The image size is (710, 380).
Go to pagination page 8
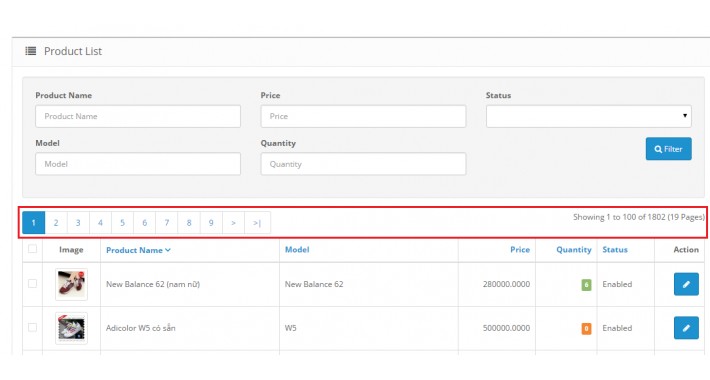pos(189,223)
